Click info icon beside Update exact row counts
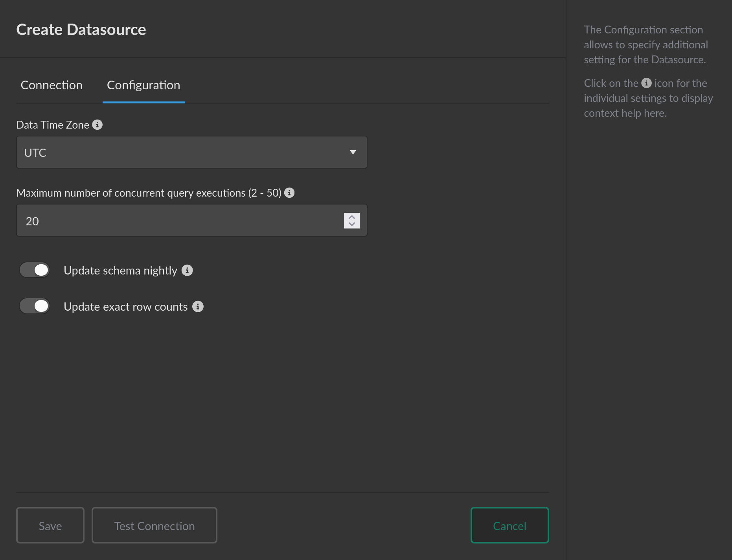The image size is (732, 560). [x=198, y=306]
